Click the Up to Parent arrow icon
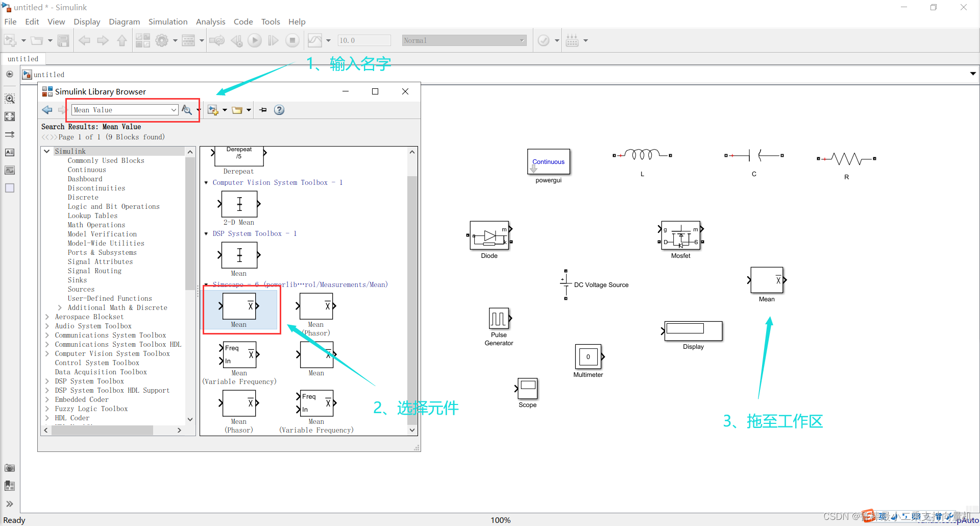 click(x=122, y=40)
